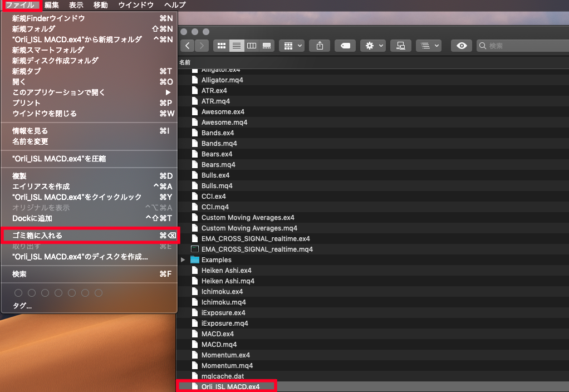Switch Finder to column view
569x392 pixels.
click(252, 46)
